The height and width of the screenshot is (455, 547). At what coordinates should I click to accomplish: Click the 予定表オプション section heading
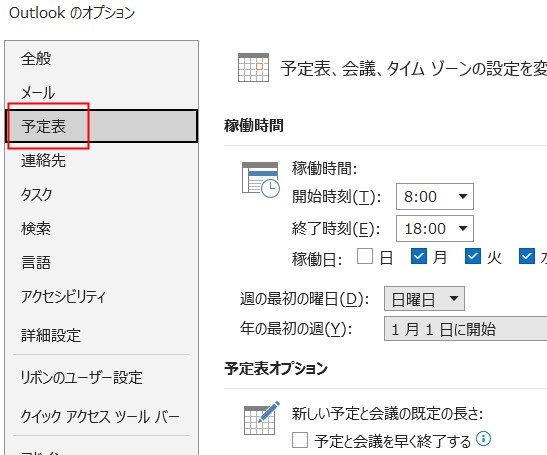coord(276,368)
